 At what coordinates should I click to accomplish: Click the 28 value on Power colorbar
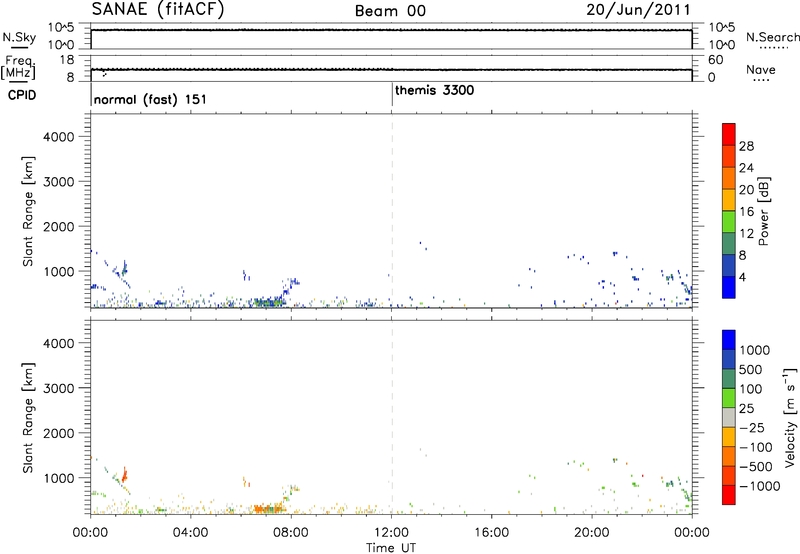tap(746, 146)
